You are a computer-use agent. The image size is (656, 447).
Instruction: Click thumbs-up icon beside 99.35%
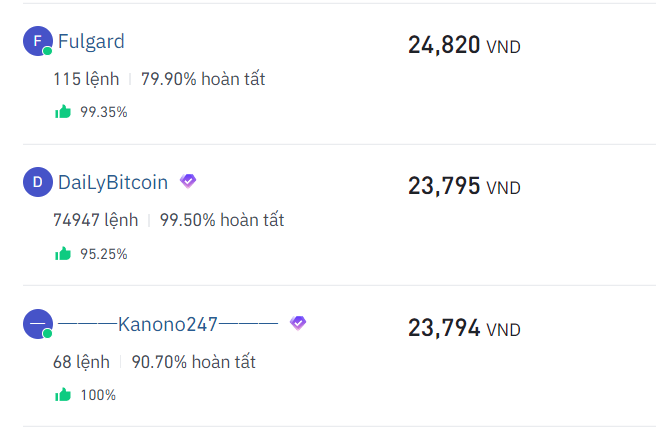(x=63, y=112)
